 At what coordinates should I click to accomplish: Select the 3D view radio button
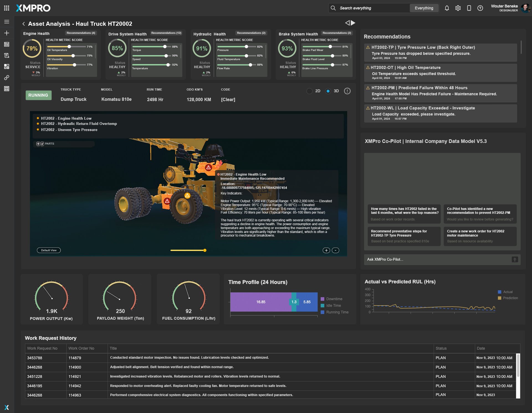click(328, 91)
